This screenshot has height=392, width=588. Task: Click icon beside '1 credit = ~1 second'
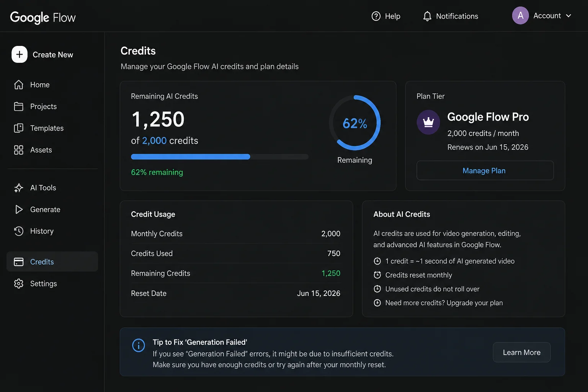377,261
